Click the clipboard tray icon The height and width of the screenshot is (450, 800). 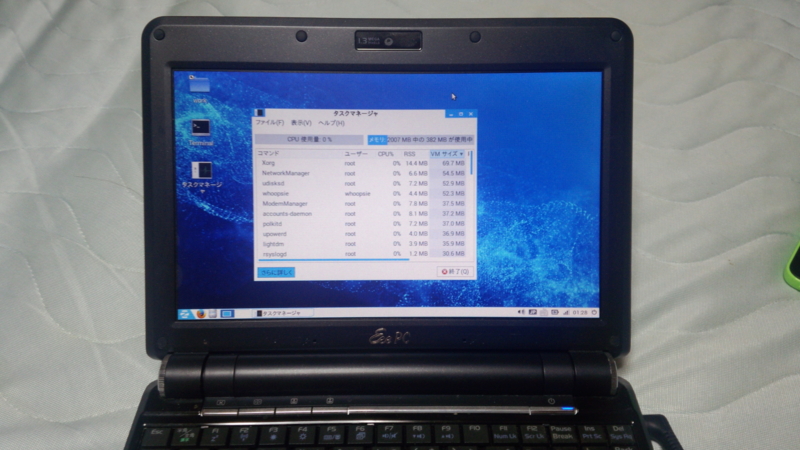(x=543, y=312)
